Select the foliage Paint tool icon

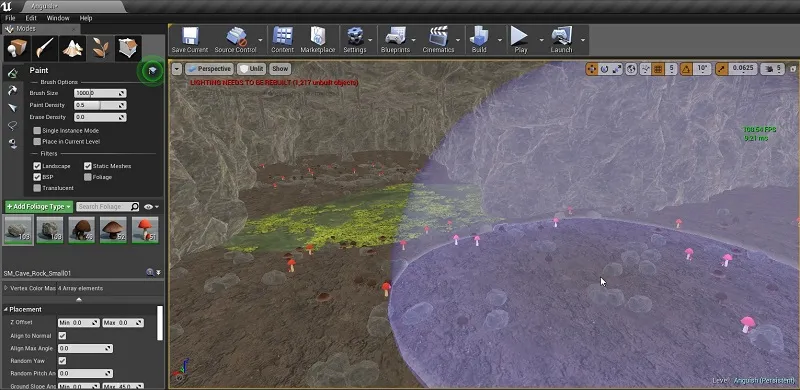[13, 72]
